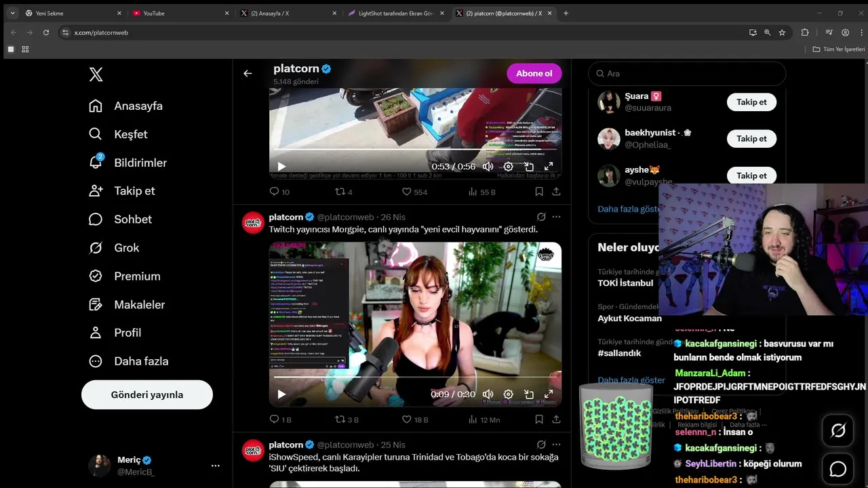Open more options on iShowSpeed post

point(556,445)
